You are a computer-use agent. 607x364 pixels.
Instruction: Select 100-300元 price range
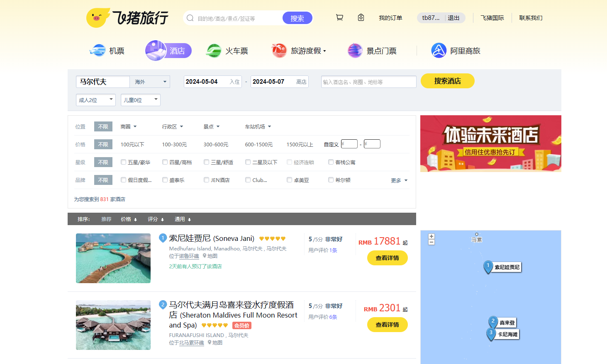coord(174,145)
